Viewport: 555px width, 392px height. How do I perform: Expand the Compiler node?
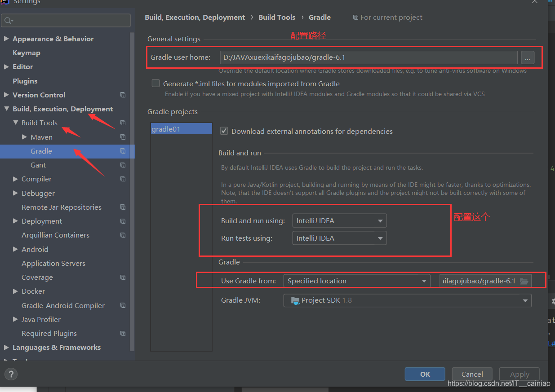16,179
